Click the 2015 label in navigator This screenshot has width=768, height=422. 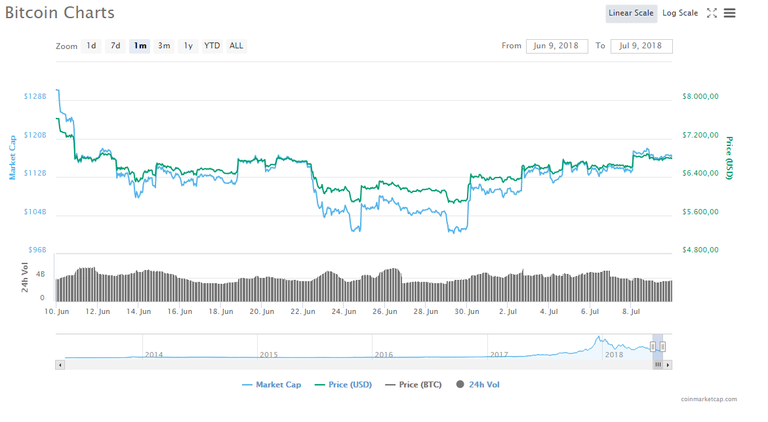click(268, 354)
